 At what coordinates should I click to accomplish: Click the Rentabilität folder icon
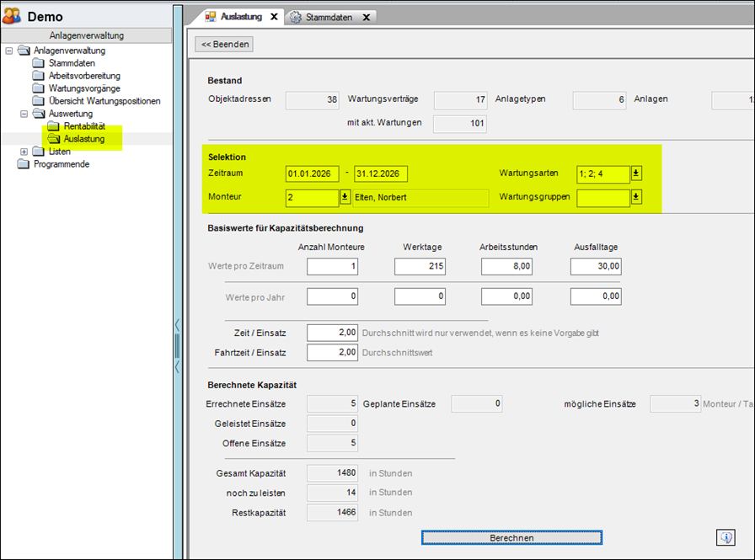pyautogui.click(x=54, y=126)
